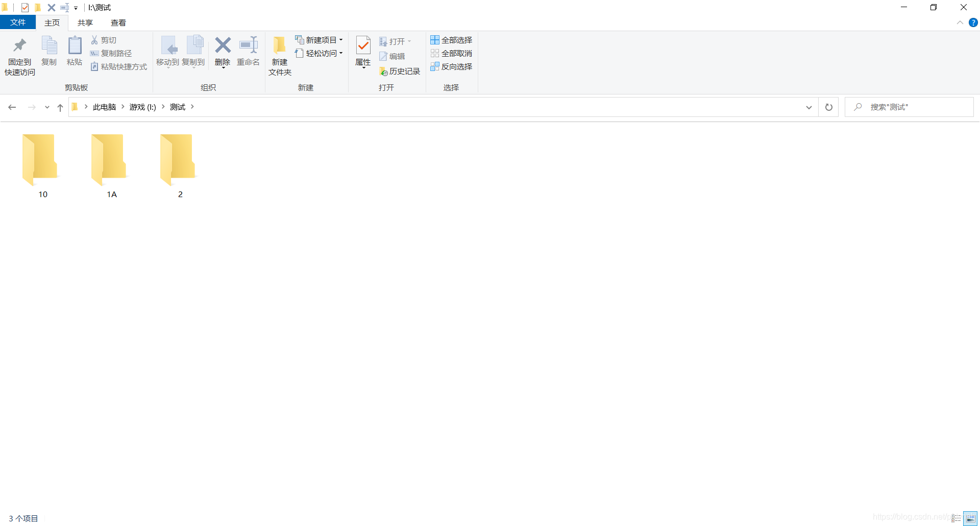Screen dimensions: 980x526
Task: Expand chevron after 测试 in breadcrumb
Action: click(192, 107)
